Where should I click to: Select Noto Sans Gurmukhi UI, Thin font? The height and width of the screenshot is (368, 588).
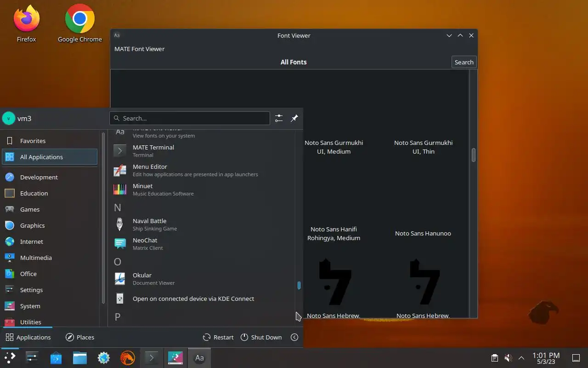click(x=424, y=147)
